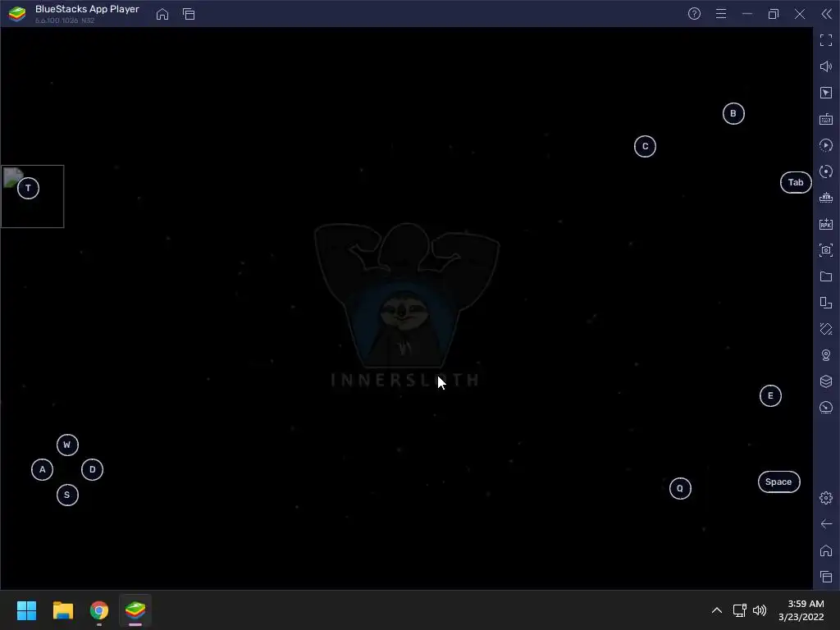Toggle eco mode gauge icon in sidebar
This screenshot has width=840, height=630.
click(x=826, y=408)
